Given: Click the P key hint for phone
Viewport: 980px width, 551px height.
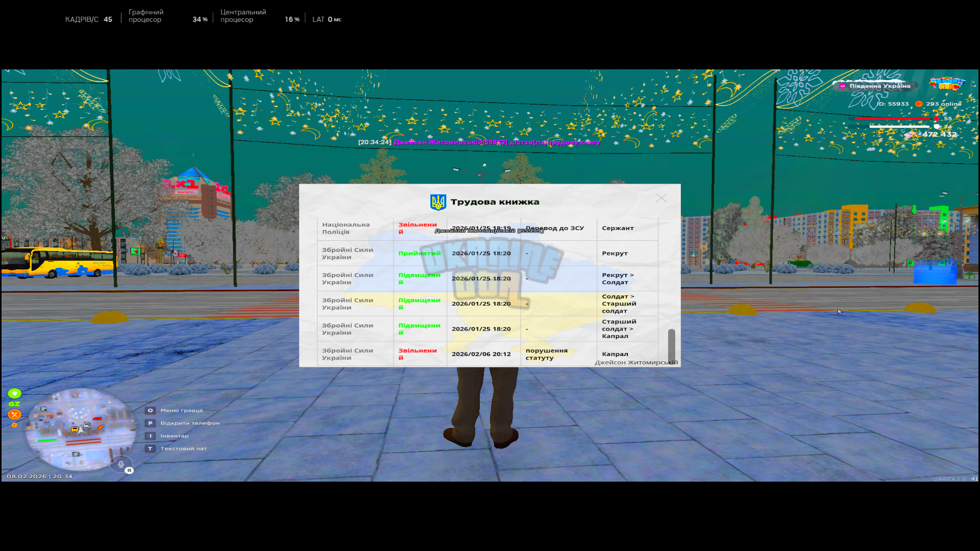Looking at the screenshot, I should pos(150,423).
